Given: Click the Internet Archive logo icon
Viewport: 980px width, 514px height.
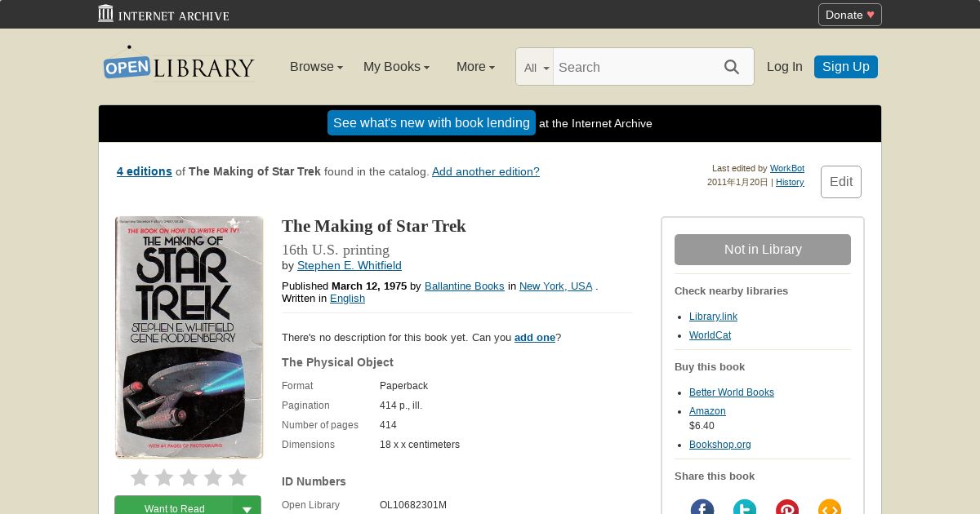Looking at the screenshot, I should pos(106,13).
